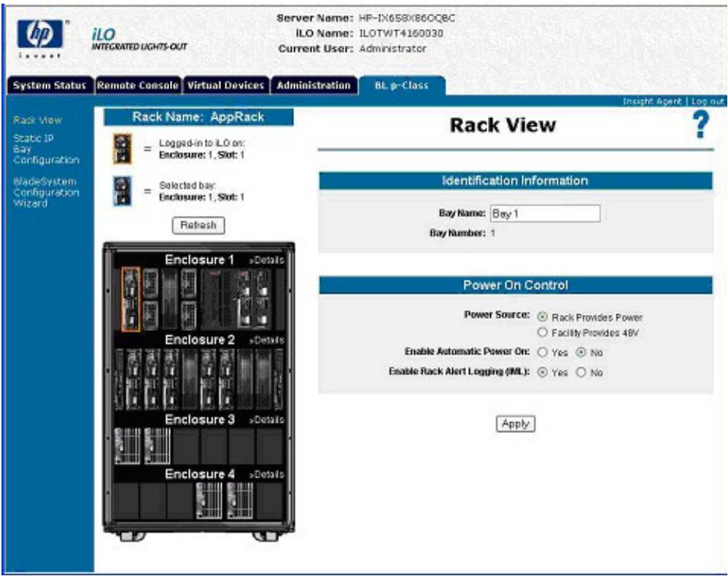Click the Current User Administrator text
Screen dimensions: 728x576
point(352,49)
